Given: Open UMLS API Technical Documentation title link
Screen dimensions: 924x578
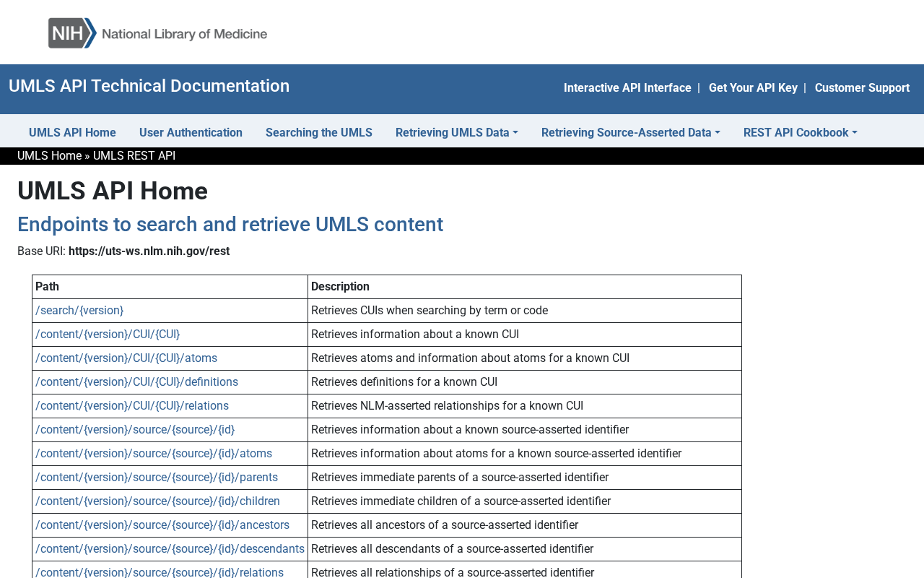Looking at the screenshot, I should [x=149, y=86].
